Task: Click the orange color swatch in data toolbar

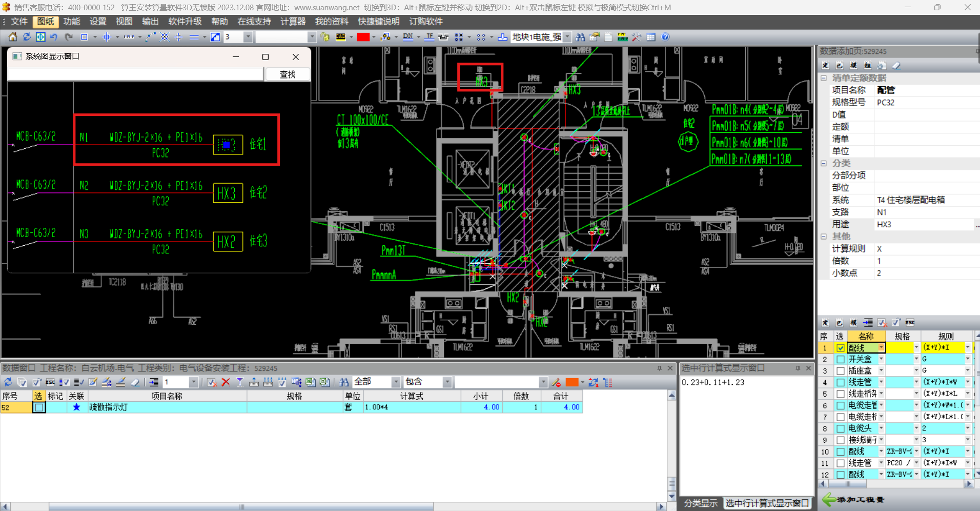Action: (572, 382)
